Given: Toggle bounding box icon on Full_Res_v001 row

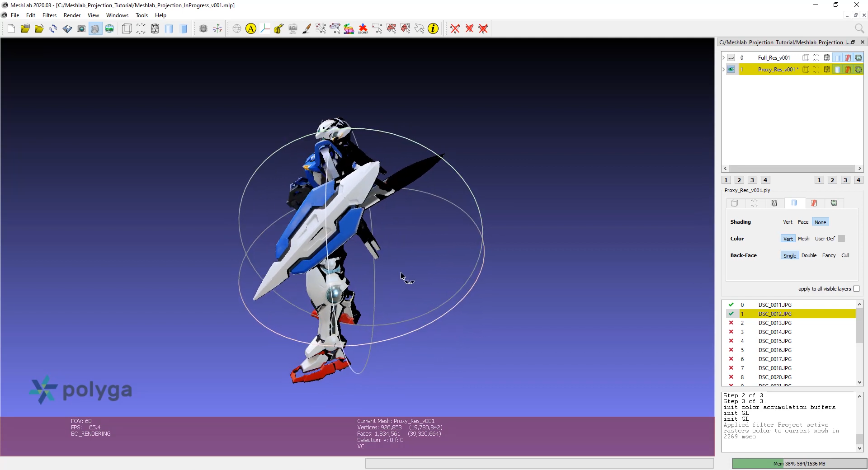Looking at the screenshot, I should (806, 58).
